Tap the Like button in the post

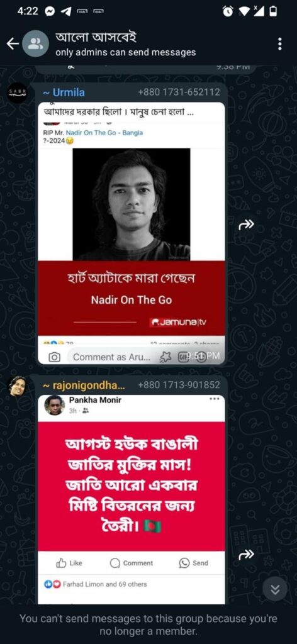tap(69, 563)
